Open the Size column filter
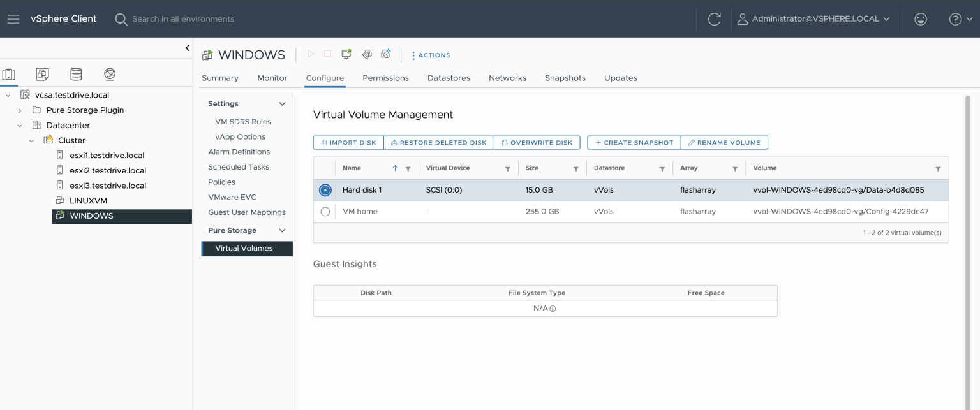The width and height of the screenshot is (980, 410). click(x=575, y=169)
